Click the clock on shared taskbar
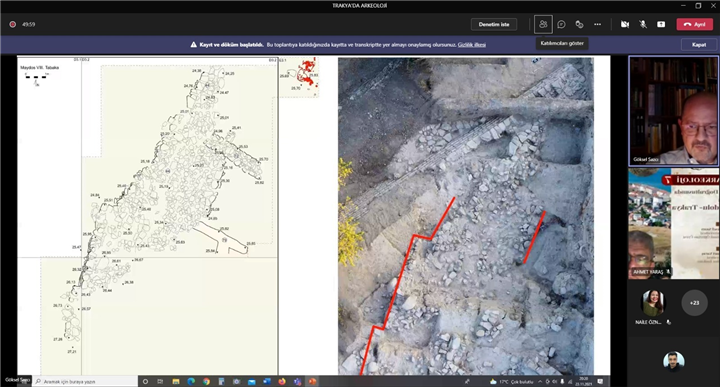 click(584, 381)
